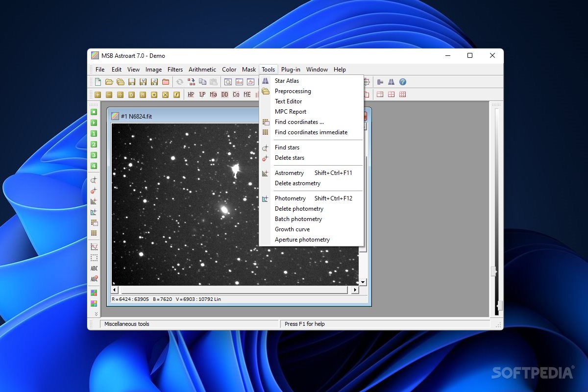Click the Co filter icon
The image size is (588, 392).
[x=236, y=95]
